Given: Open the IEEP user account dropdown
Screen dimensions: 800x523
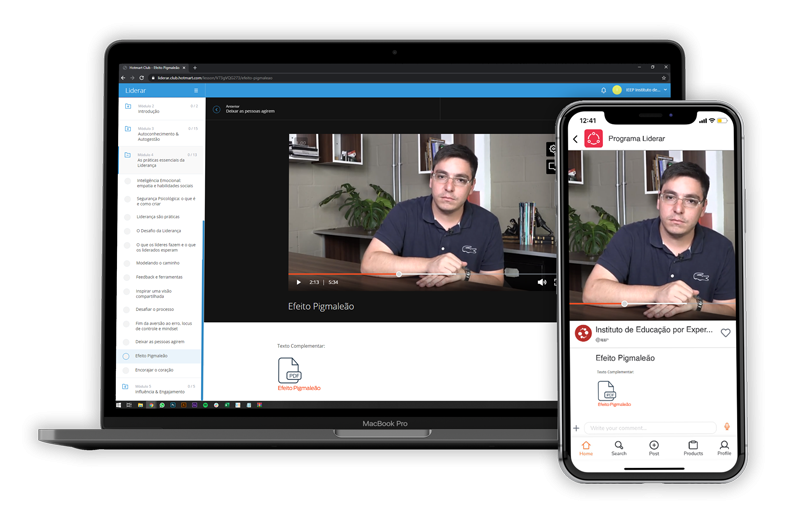Looking at the screenshot, I should click(646, 90).
